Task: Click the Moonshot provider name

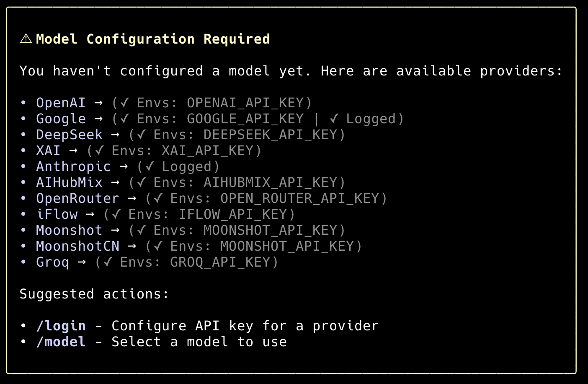Action: pyautogui.click(x=69, y=230)
